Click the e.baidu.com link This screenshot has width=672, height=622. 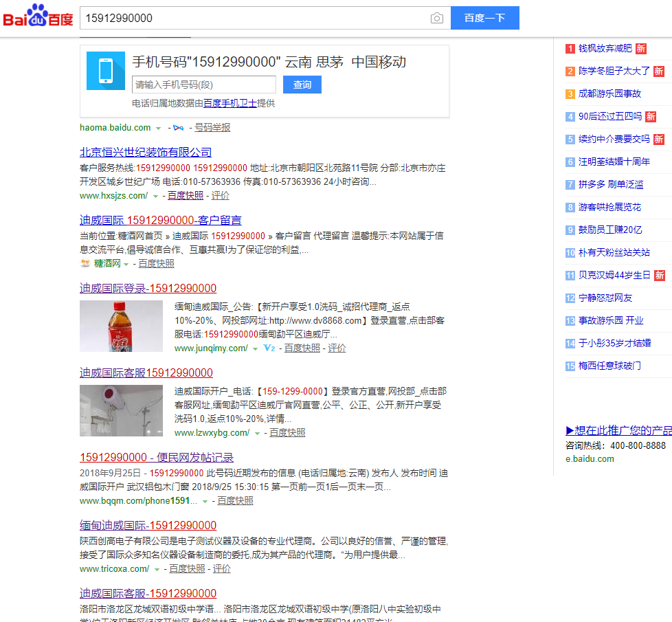click(x=590, y=459)
